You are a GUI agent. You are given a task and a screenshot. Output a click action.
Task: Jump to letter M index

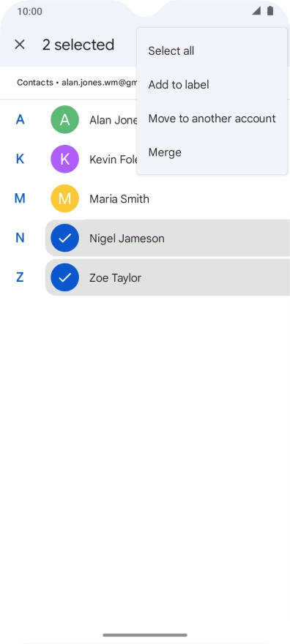20,198
